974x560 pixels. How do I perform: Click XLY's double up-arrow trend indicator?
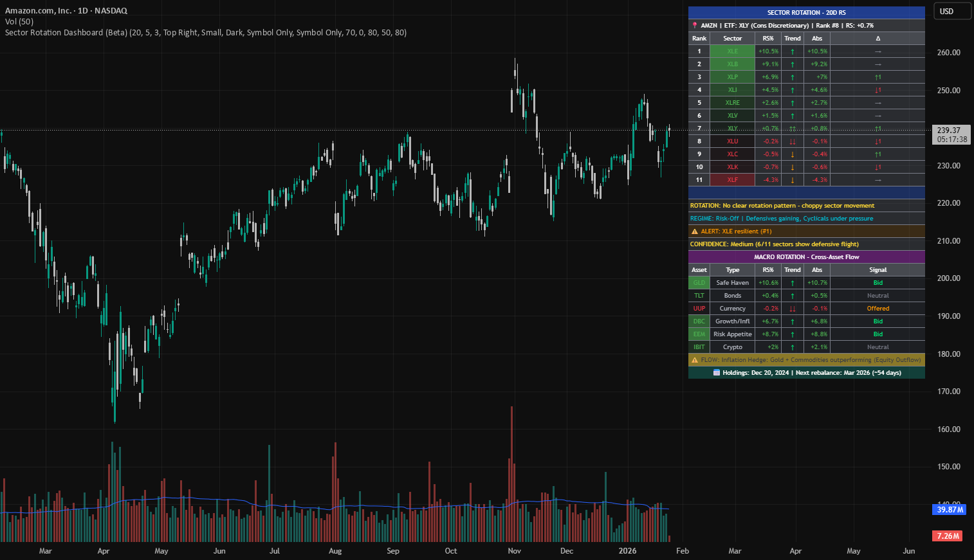point(792,128)
